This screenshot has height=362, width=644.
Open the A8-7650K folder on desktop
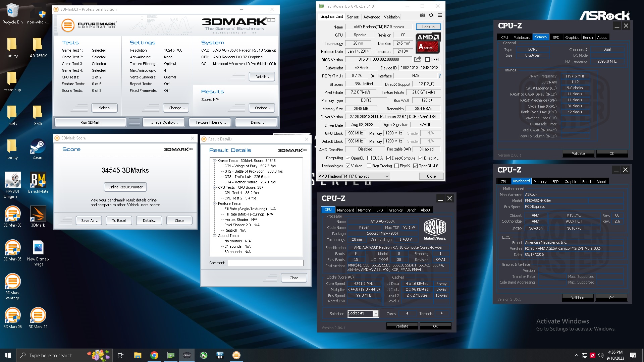click(38, 48)
